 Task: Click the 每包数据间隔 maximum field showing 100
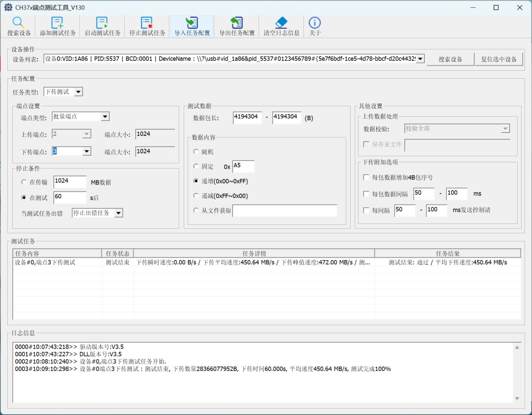click(x=457, y=193)
